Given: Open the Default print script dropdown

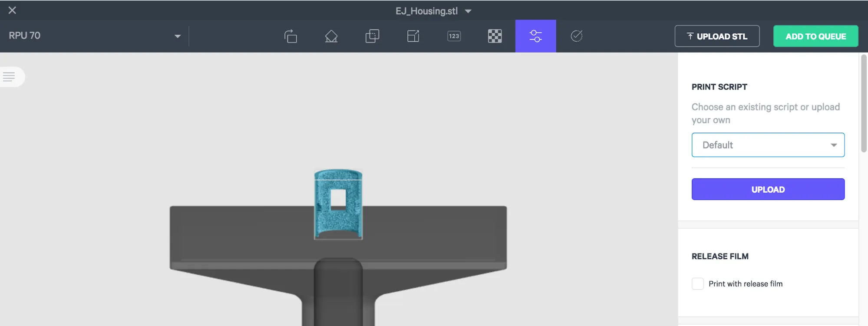Looking at the screenshot, I should (768, 145).
